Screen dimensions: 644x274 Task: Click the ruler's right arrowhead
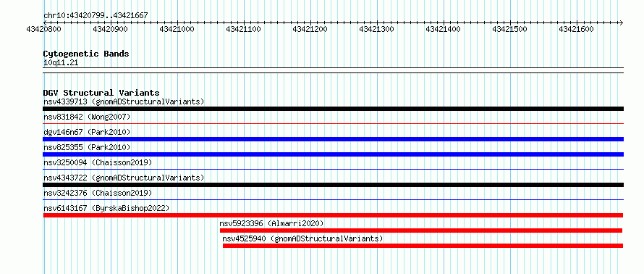pyautogui.click(x=621, y=22)
